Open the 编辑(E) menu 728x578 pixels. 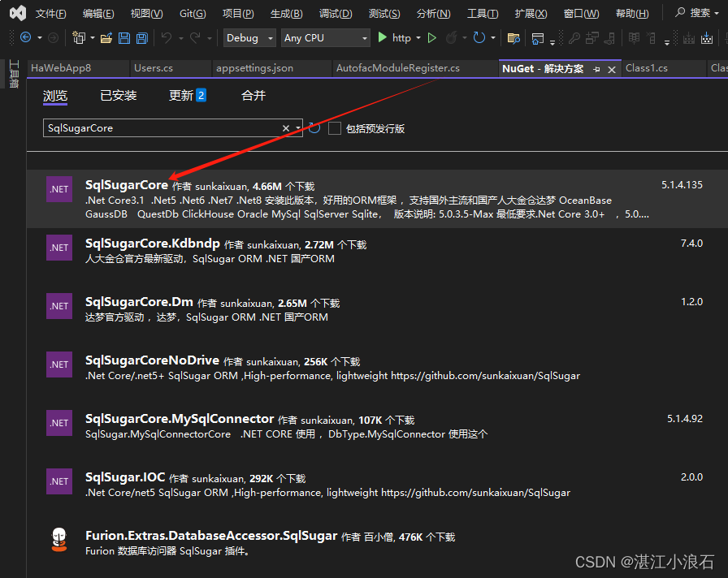tap(98, 14)
